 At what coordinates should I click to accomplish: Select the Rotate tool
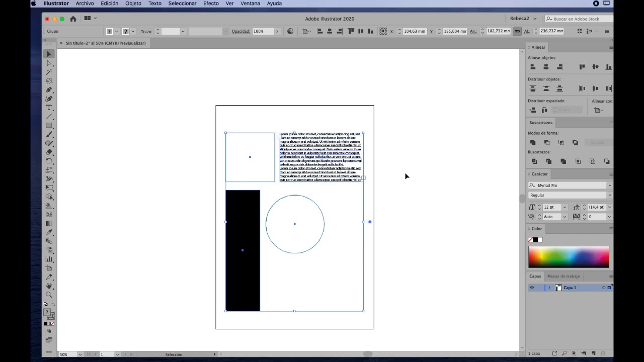pos(49,161)
